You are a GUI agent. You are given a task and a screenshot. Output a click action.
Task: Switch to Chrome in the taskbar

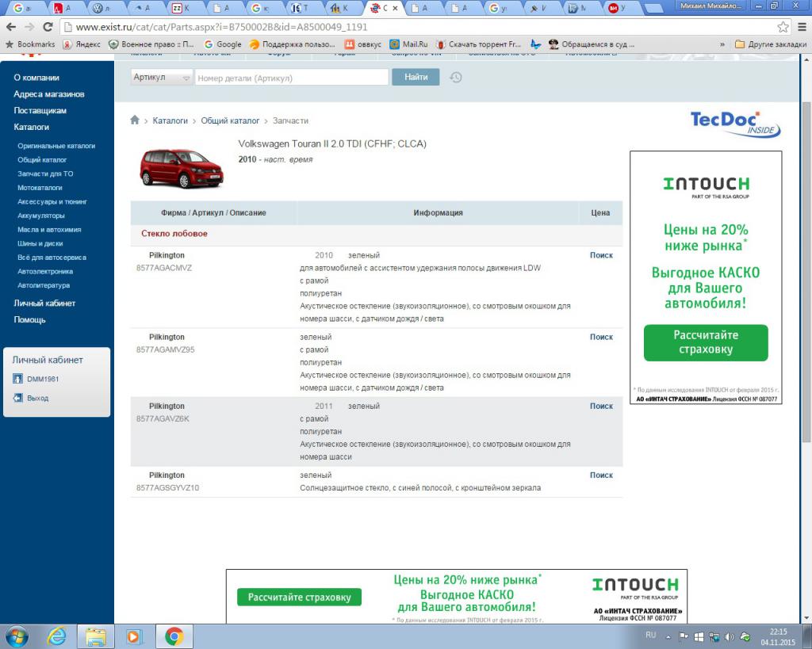click(174, 636)
